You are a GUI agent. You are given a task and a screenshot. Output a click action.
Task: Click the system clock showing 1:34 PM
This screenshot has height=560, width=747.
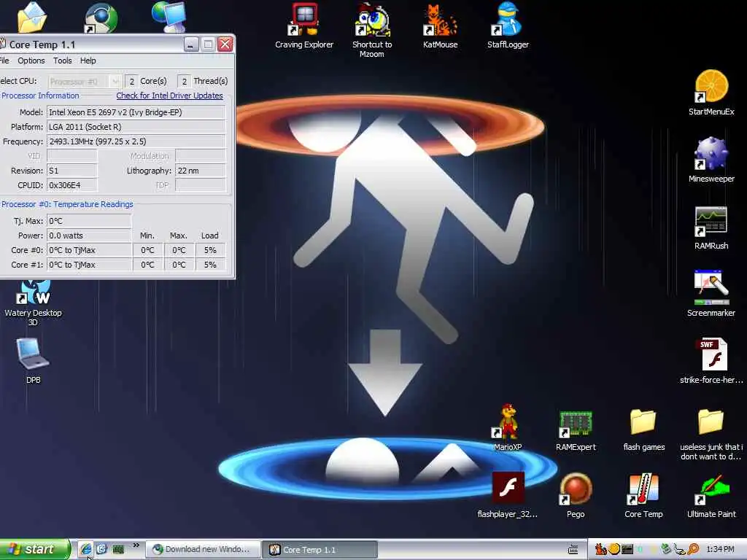[x=720, y=550]
